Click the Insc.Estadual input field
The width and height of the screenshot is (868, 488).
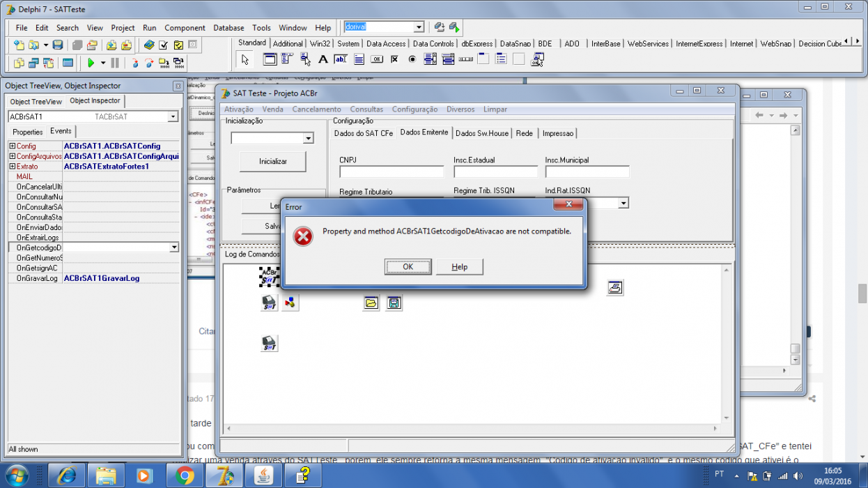click(x=495, y=171)
